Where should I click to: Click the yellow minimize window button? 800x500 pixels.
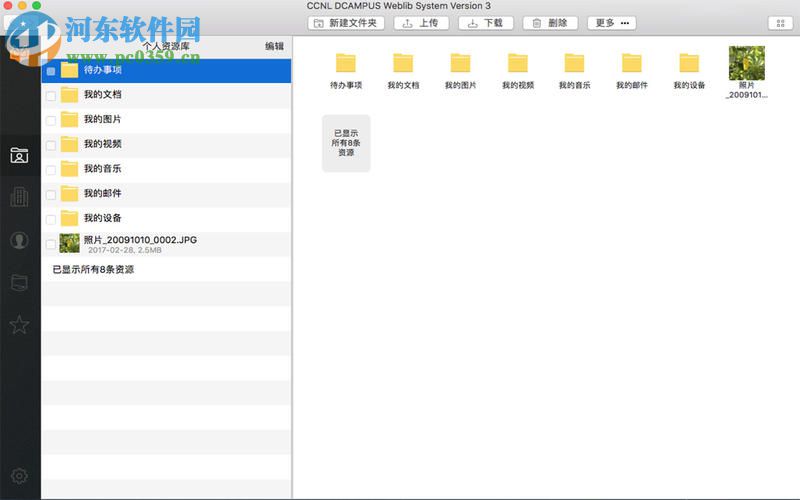(22, 5)
